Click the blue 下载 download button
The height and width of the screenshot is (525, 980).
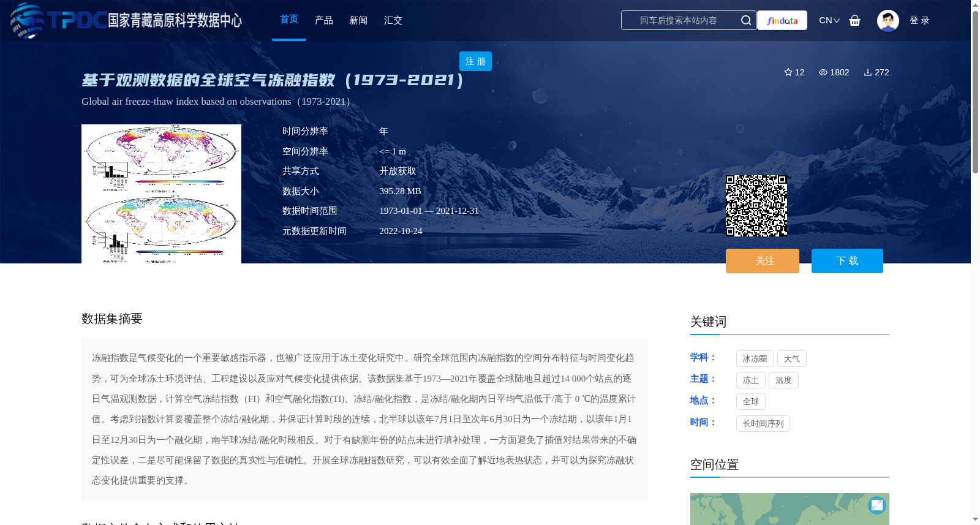pos(847,261)
